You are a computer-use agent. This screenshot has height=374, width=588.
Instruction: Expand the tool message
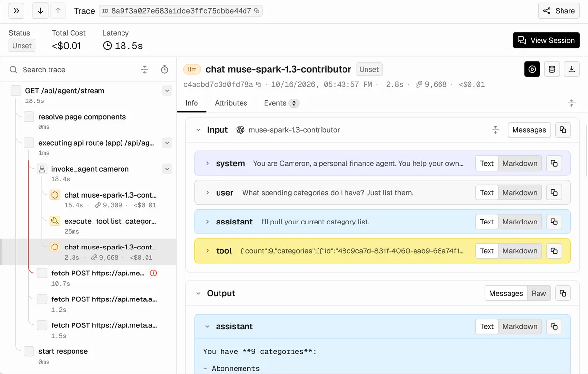pos(207,251)
